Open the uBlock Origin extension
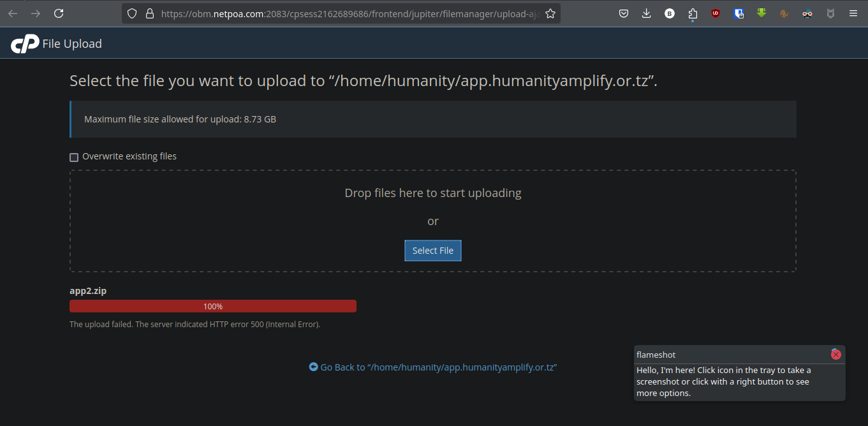The height and width of the screenshot is (426, 868). (x=716, y=13)
